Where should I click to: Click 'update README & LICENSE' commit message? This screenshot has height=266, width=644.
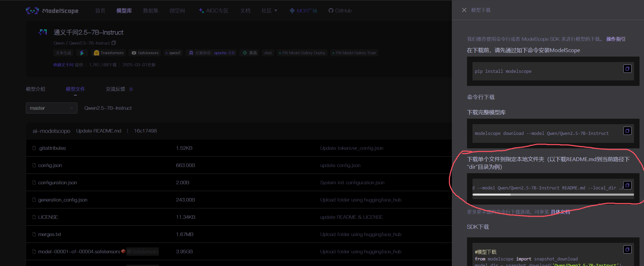click(x=352, y=217)
